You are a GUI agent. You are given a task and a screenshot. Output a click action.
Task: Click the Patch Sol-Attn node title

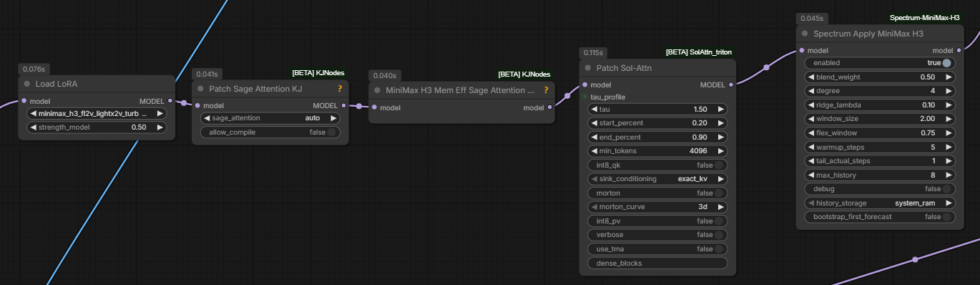(x=624, y=68)
